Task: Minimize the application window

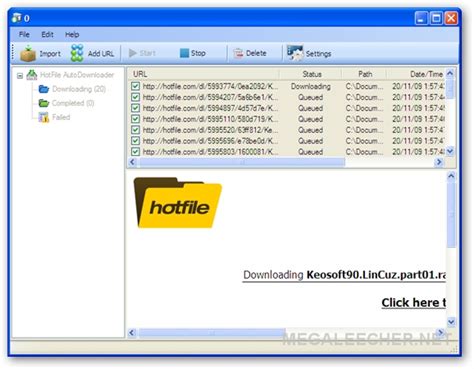Action: 421,18
